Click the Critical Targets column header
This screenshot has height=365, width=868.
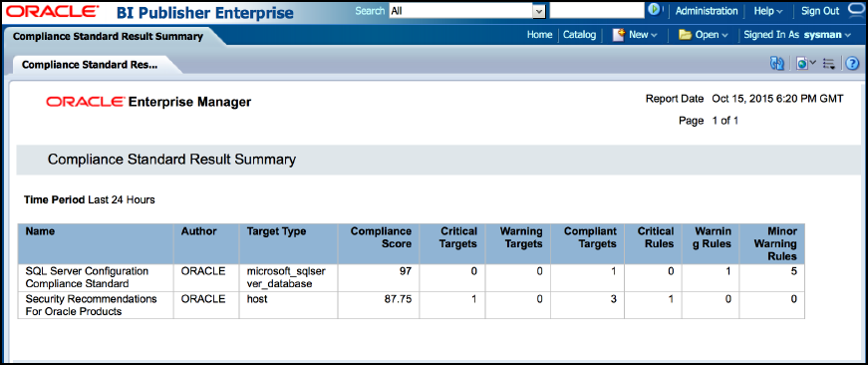coord(451,243)
